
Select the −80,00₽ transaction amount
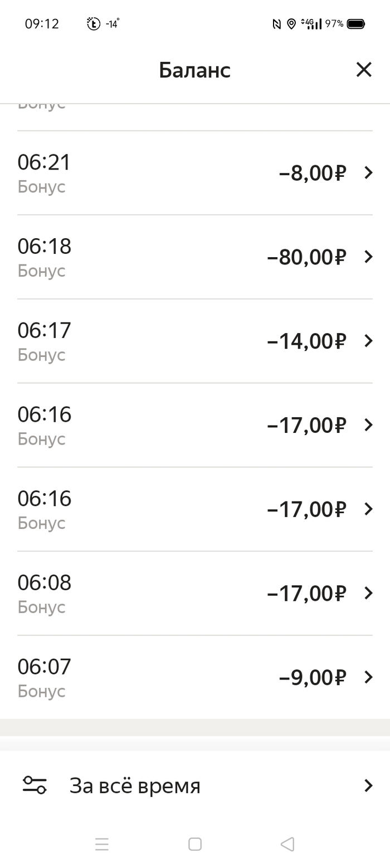tap(306, 257)
